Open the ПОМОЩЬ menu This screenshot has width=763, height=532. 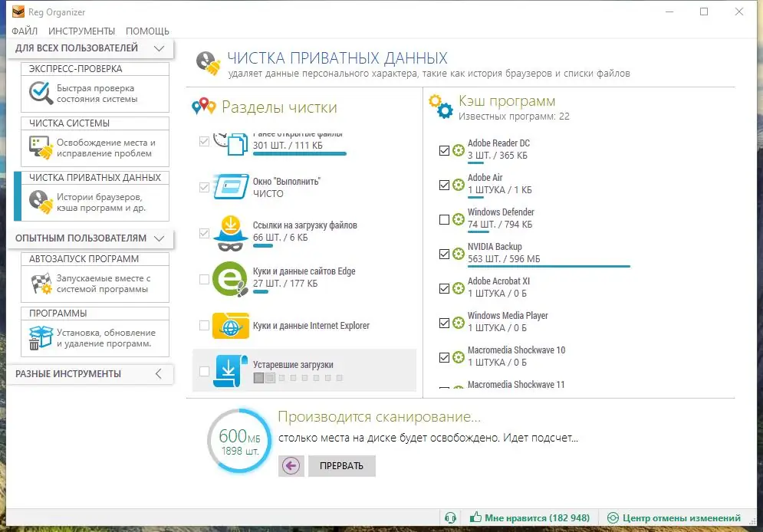147,31
